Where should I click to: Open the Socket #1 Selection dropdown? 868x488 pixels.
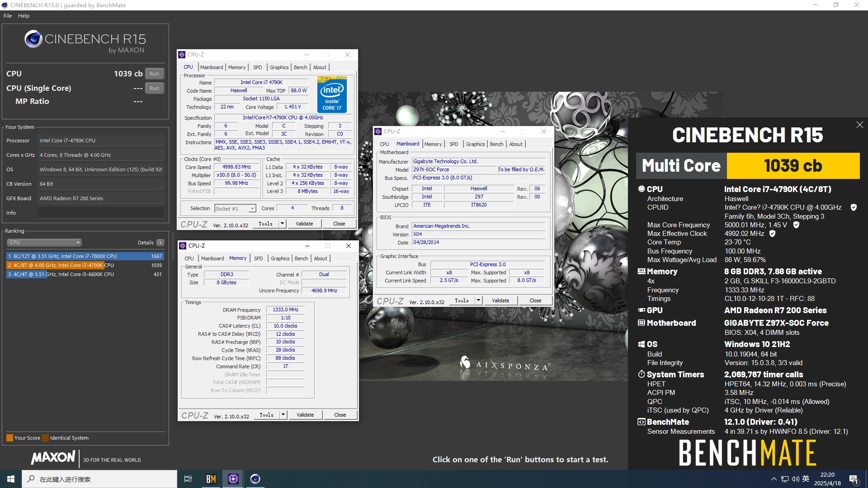[x=235, y=209]
